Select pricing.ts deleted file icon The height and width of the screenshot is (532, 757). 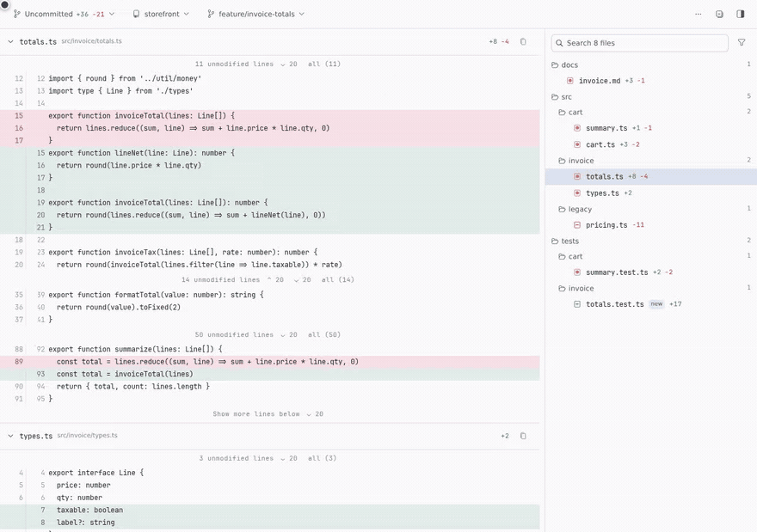coord(577,225)
